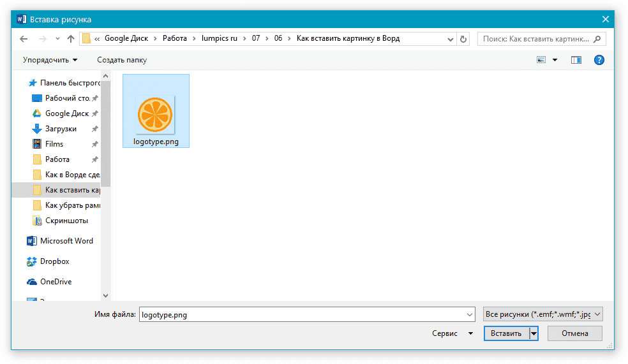
Task: Select Dropbox in the sidebar
Action: (48, 261)
